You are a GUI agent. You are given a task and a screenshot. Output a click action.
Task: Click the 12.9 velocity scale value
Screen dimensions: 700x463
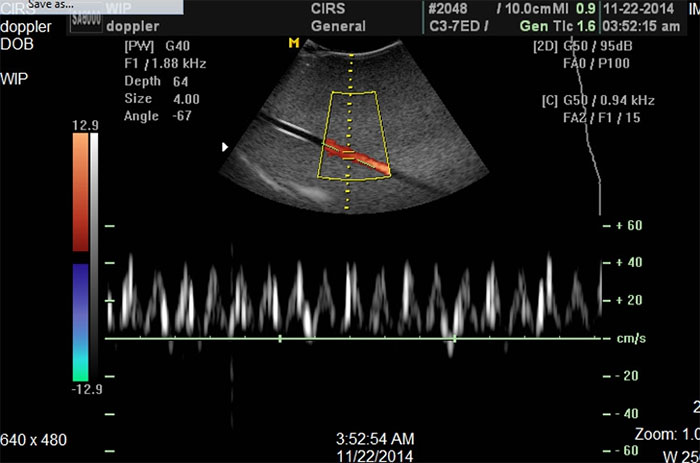(85, 125)
